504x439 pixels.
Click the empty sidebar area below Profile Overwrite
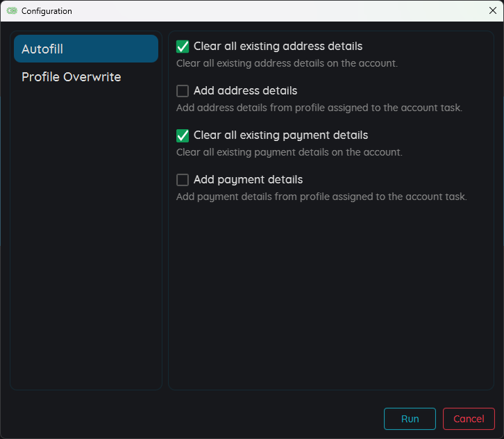86,236
